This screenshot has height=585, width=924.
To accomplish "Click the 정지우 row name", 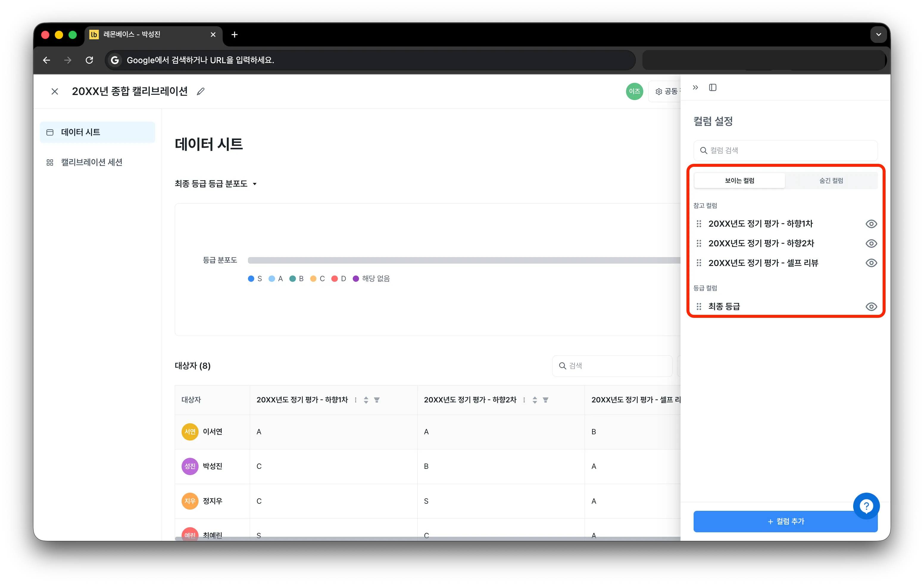I will (213, 501).
